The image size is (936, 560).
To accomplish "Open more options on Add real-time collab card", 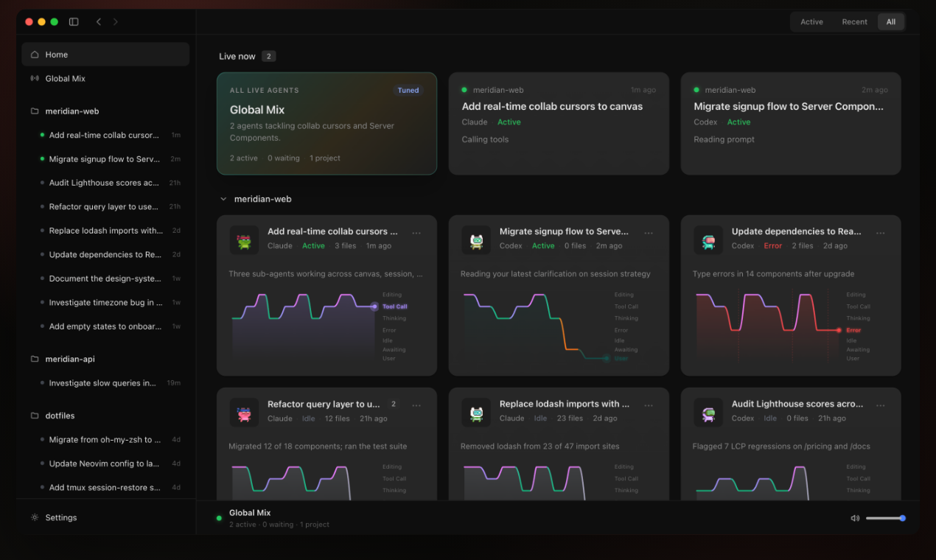I will pos(416,233).
